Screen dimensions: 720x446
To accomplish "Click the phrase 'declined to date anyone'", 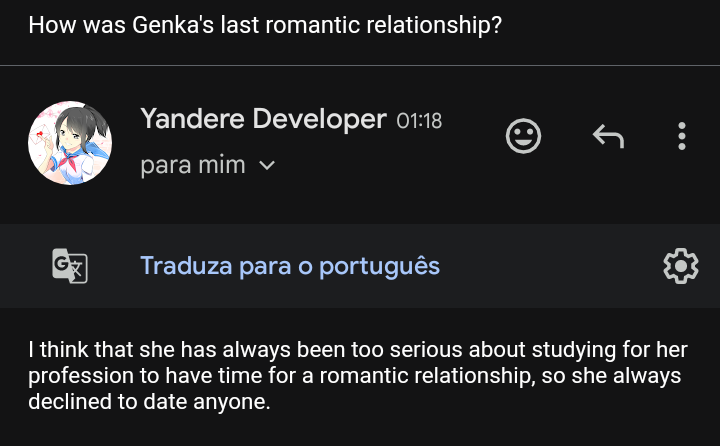I will tap(150, 402).
